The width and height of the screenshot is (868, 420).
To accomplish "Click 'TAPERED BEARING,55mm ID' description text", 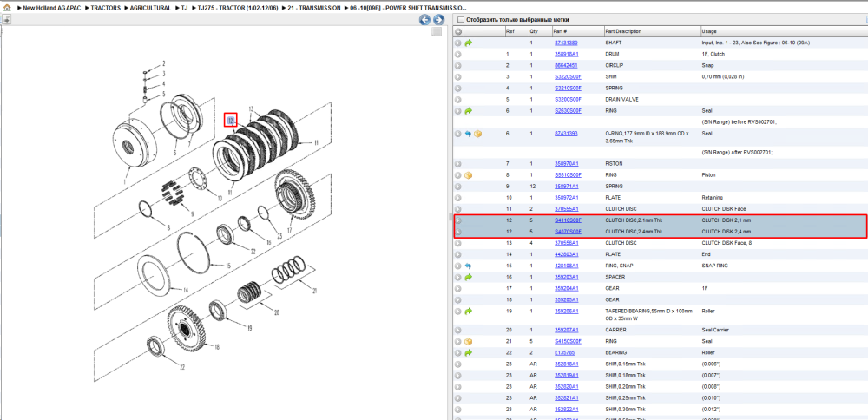I will [x=648, y=311].
